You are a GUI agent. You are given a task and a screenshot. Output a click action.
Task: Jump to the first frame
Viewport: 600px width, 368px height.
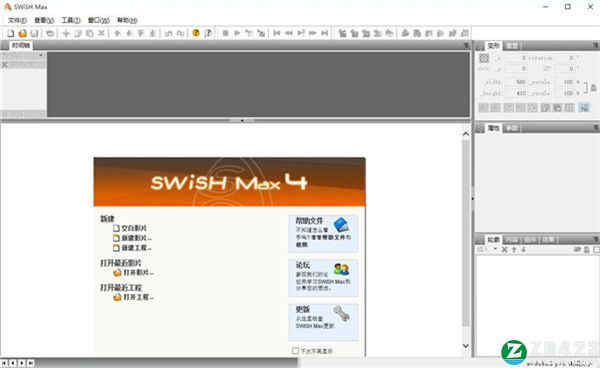[x=277, y=34]
